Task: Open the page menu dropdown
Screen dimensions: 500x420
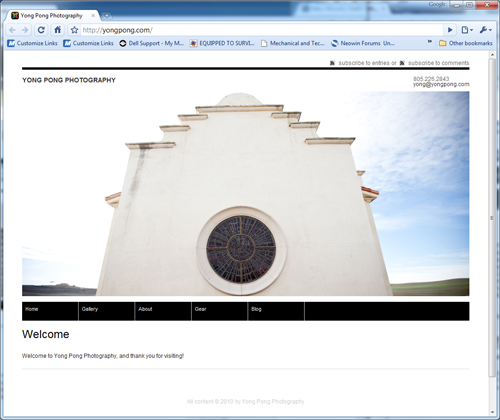Action: point(467,30)
